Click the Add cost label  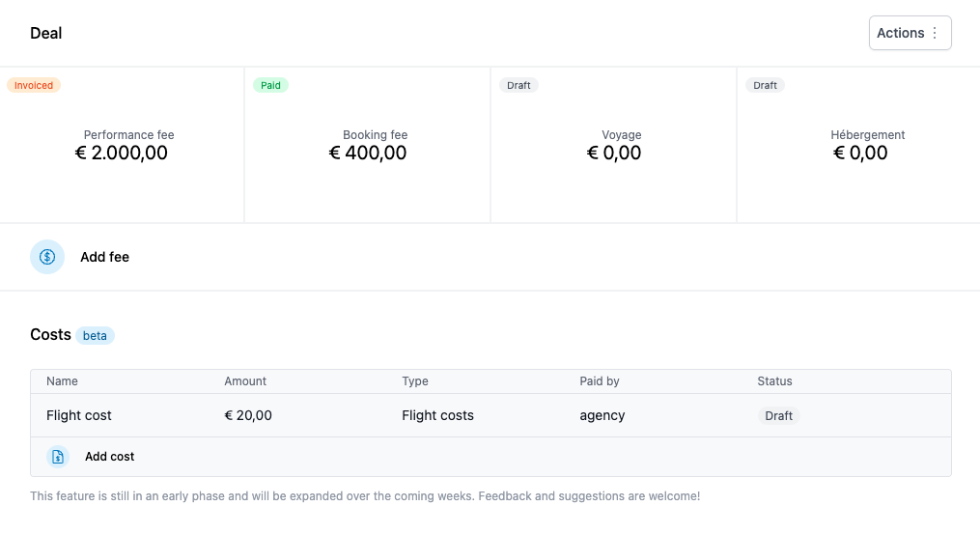coord(109,457)
